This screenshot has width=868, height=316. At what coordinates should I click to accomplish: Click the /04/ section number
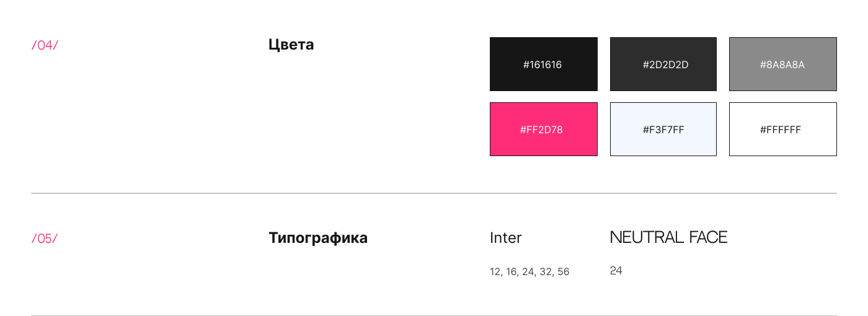(45, 45)
